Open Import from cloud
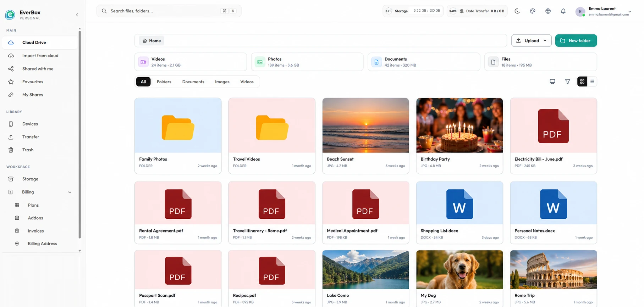Viewport: 644px width, 307px height. tap(40, 56)
